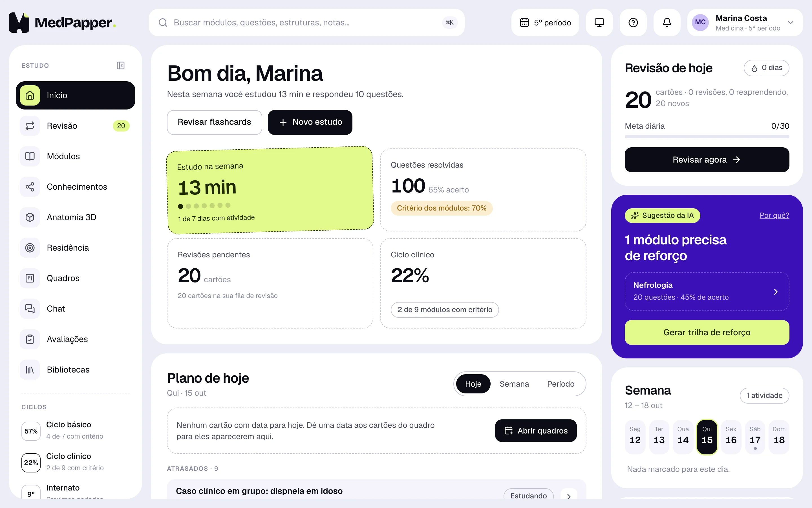Open Bibliotecas library icon
The image size is (812, 508).
[30, 370]
